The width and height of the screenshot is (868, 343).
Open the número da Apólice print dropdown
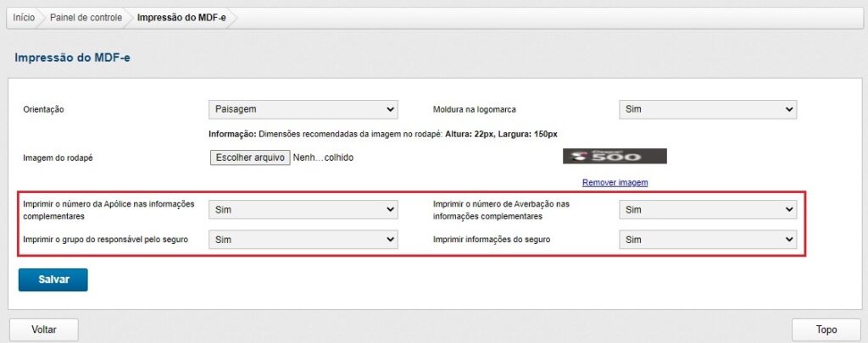click(x=303, y=209)
